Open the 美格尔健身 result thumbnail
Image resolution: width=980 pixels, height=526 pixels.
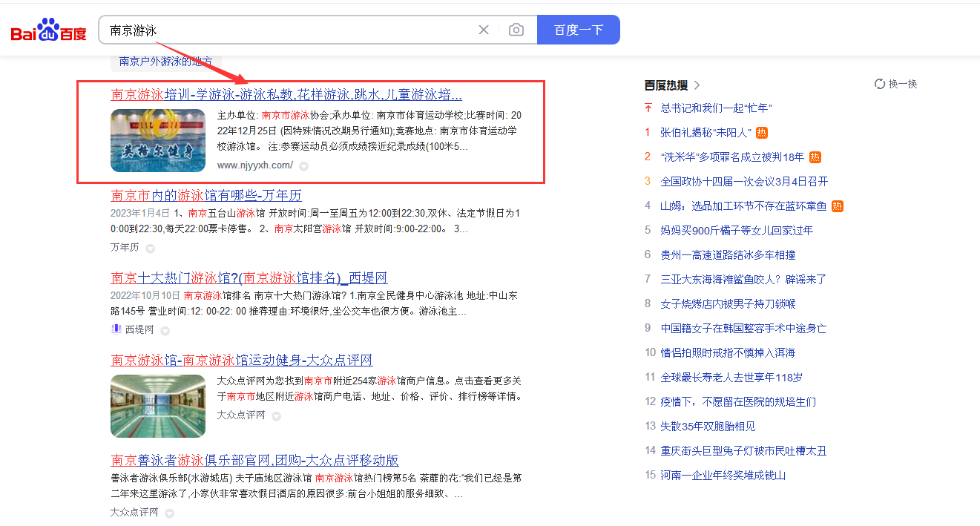pyautogui.click(x=158, y=140)
